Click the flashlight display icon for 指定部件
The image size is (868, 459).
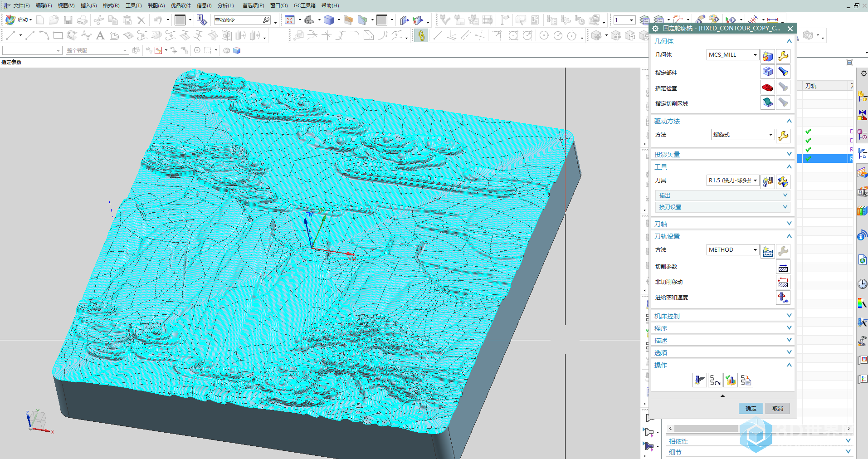tap(783, 72)
